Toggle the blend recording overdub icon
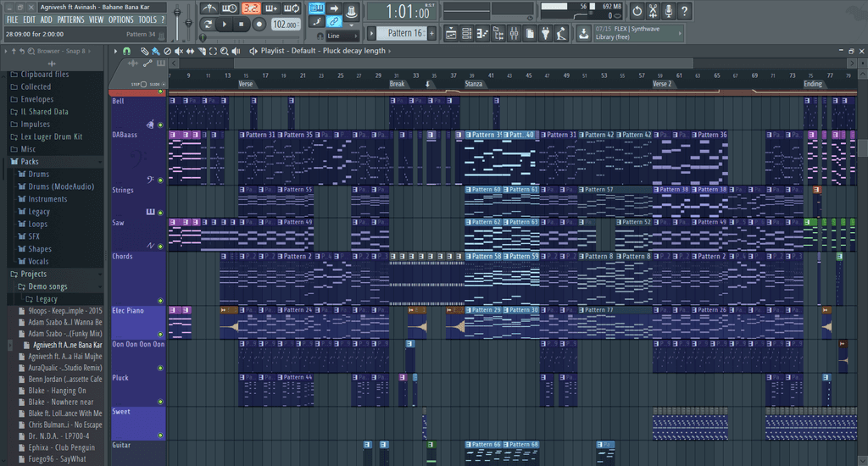 click(271, 8)
